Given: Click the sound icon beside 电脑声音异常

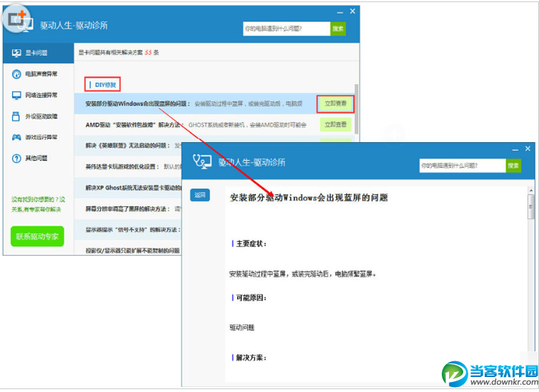Looking at the screenshot, I should 16,74.
